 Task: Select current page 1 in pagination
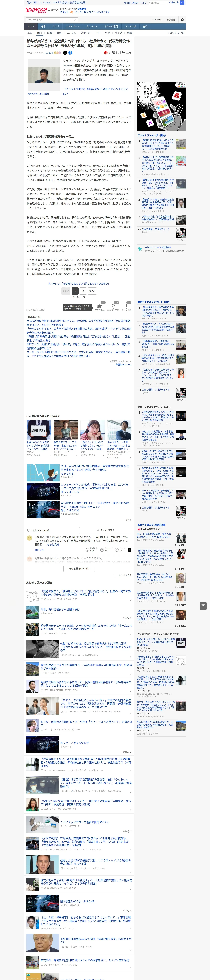(x=75, y=291)
